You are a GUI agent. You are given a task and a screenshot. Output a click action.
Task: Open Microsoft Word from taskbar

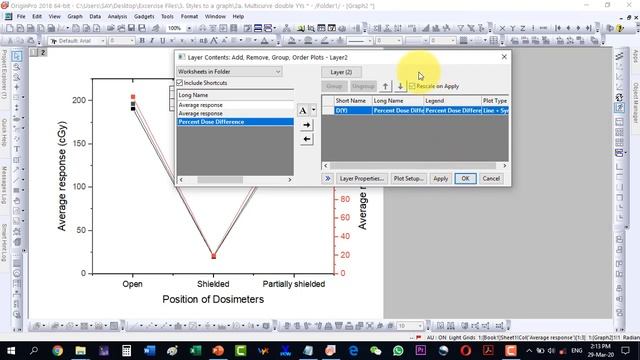[149, 351]
